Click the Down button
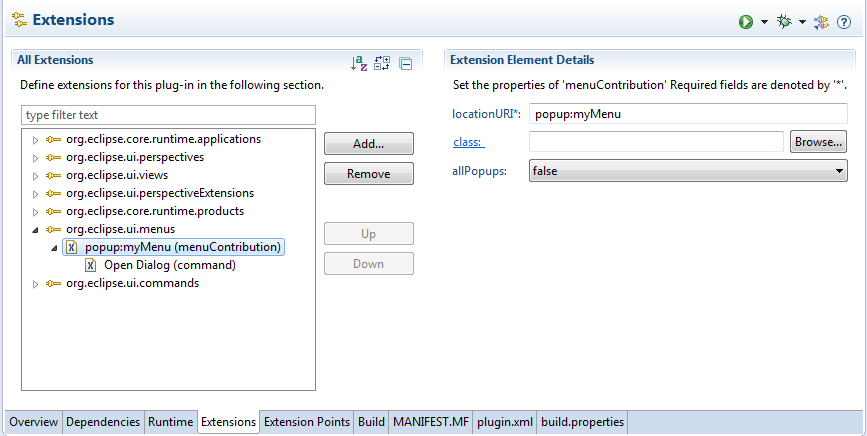 [369, 264]
